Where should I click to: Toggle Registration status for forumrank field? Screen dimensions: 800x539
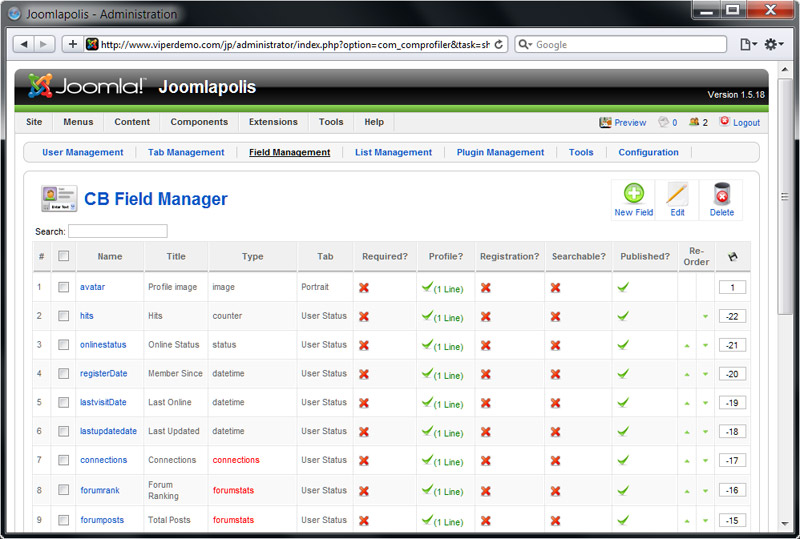[x=486, y=491]
